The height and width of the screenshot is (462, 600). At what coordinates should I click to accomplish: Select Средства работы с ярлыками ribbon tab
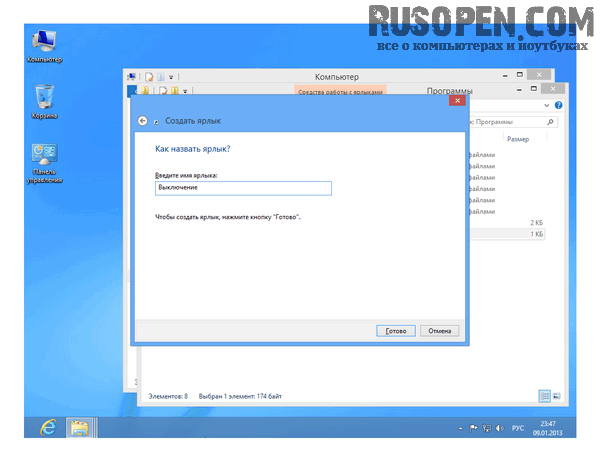coord(339,91)
